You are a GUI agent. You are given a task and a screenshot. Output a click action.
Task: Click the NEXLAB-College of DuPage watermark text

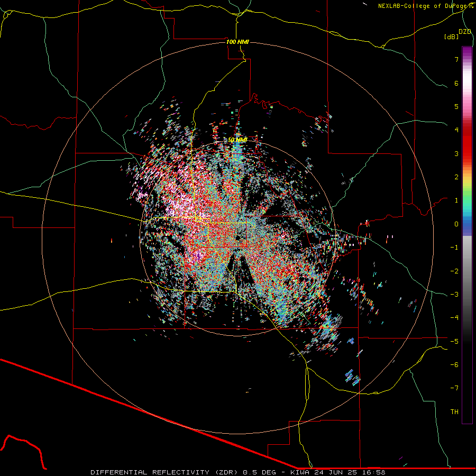[x=425, y=6]
